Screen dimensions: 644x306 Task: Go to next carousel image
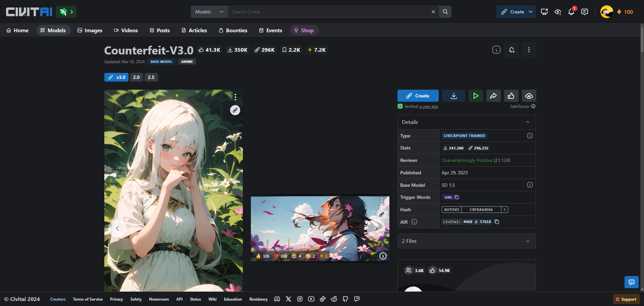click(376, 228)
